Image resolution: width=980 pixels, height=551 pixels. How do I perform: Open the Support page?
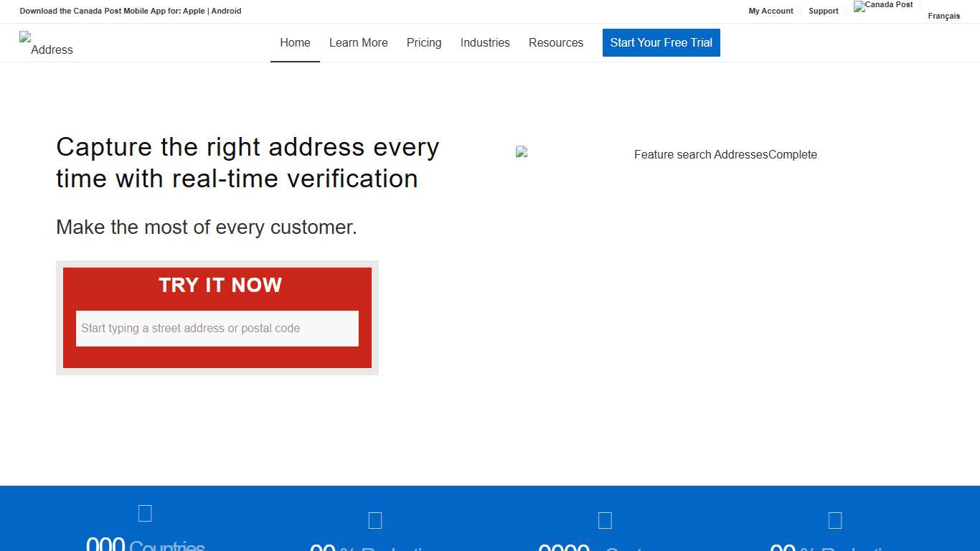823,11
